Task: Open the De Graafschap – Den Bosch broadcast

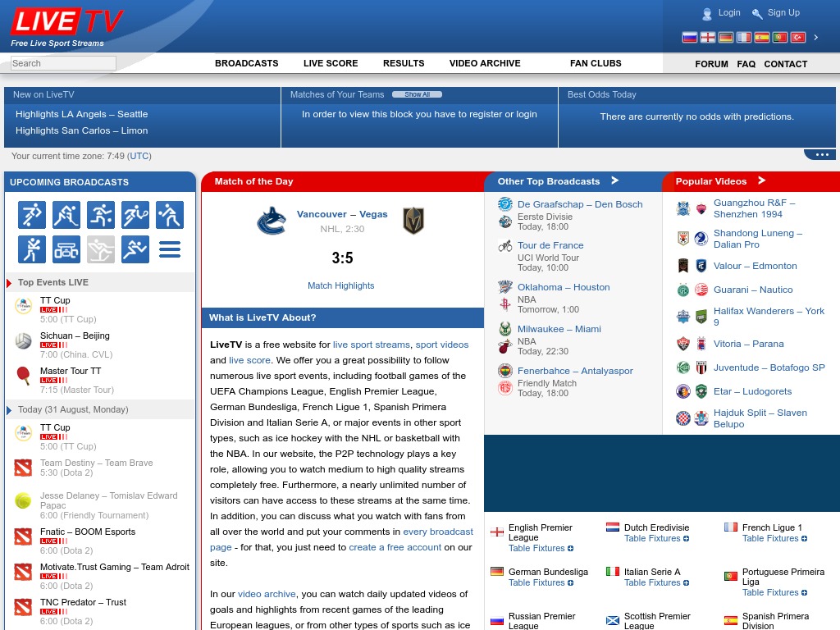Action: point(580,204)
